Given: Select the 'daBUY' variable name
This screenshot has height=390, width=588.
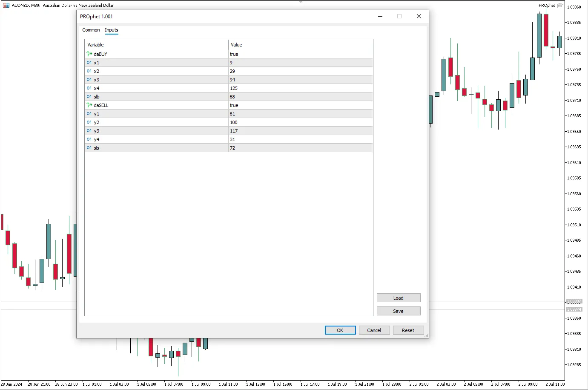Looking at the screenshot, I should point(100,54).
